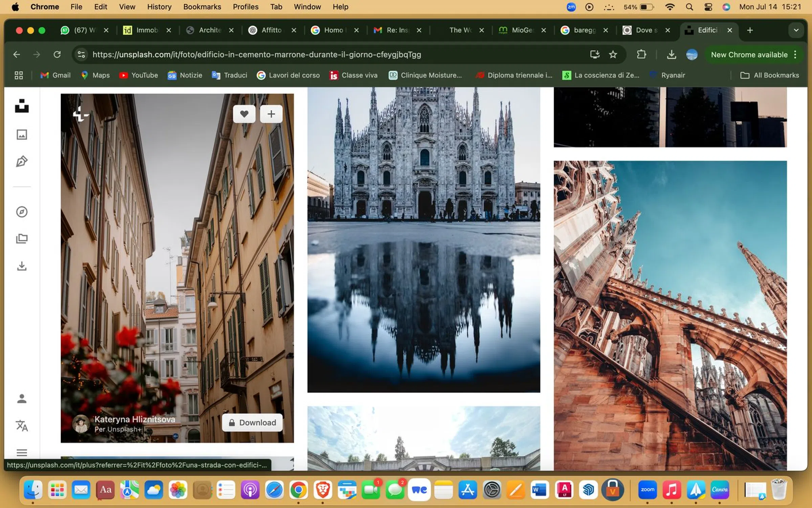812x508 pixels.
Task: Open the Explore compass icon
Action: [22, 212]
